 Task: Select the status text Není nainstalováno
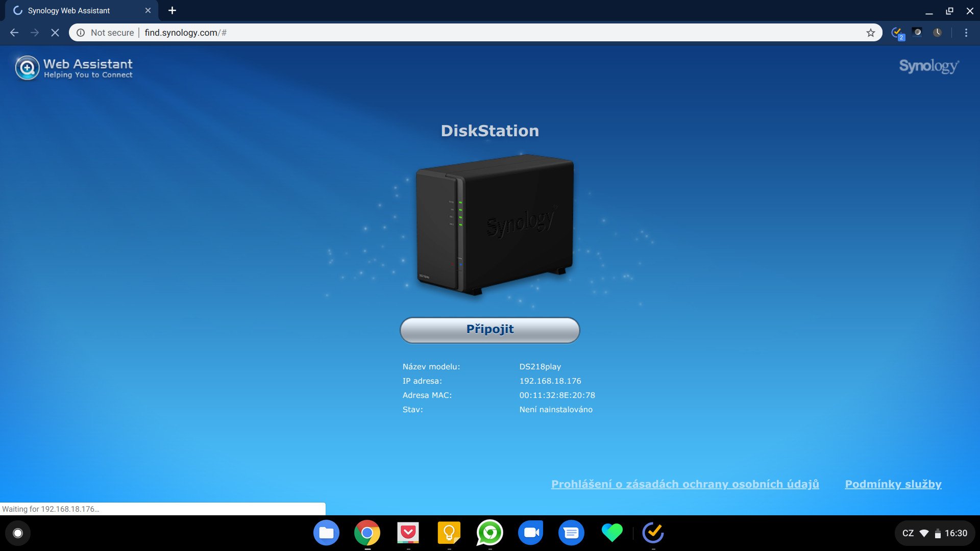556,410
